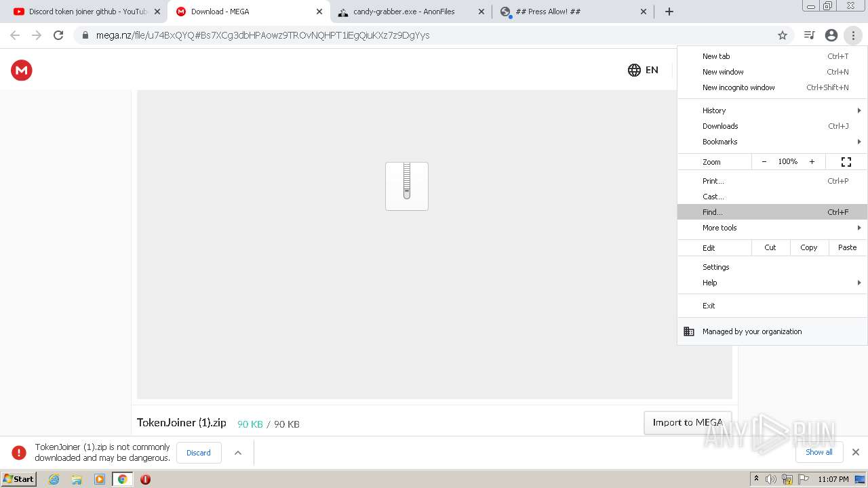Click Managed by your organization
Screen dimensions: 868x488
coord(772,331)
